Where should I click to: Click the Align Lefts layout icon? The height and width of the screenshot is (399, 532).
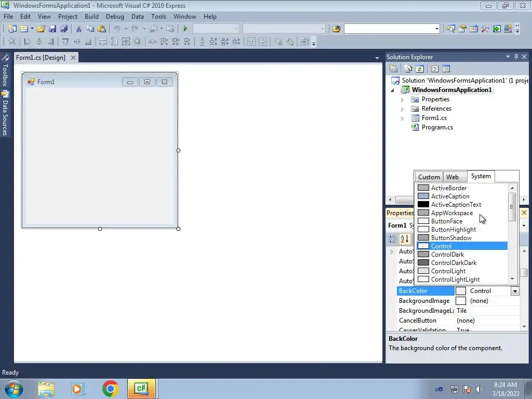pyautogui.click(x=28, y=42)
